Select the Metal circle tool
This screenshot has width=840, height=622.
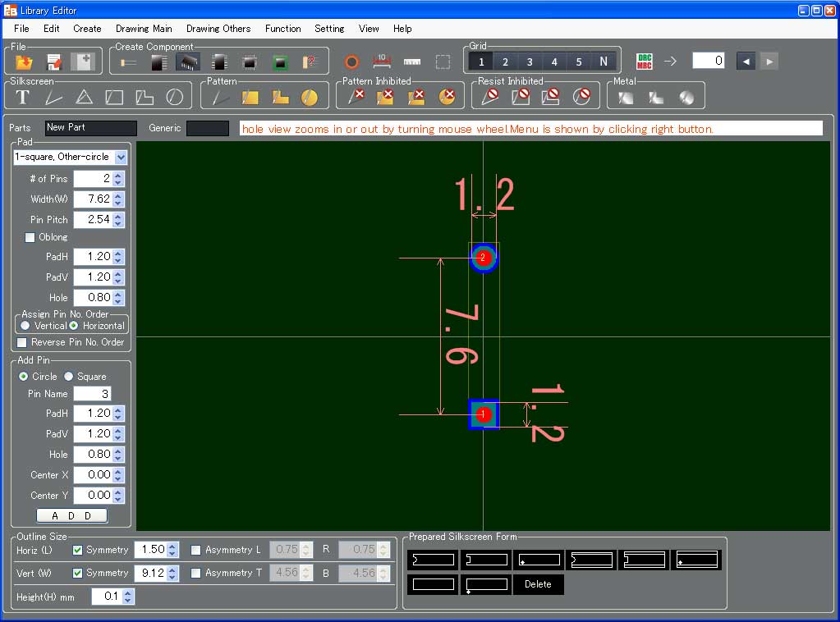686,98
